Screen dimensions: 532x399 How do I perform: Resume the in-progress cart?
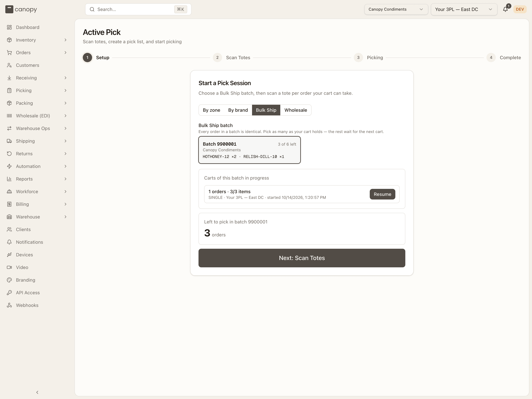pyautogui.click(x=382, y=194)
